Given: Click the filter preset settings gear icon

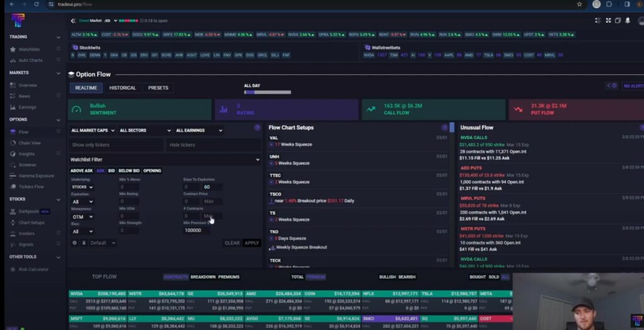Looking at the screenshot, I should pyautogui.click(x=74, y=242).
